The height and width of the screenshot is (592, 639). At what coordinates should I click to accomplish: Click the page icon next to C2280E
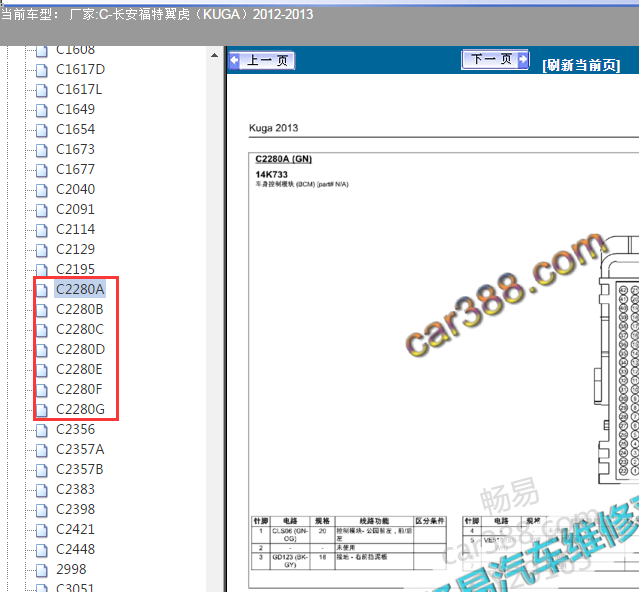click(42, 370)
